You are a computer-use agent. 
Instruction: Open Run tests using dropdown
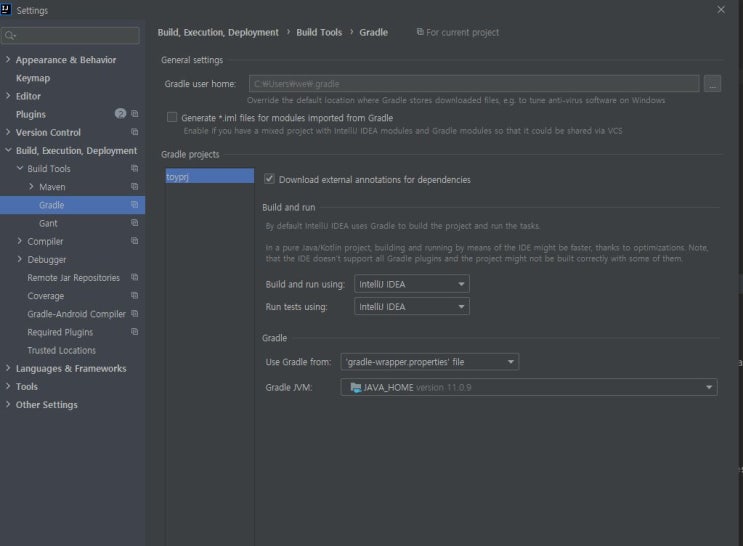click(412, 307)
